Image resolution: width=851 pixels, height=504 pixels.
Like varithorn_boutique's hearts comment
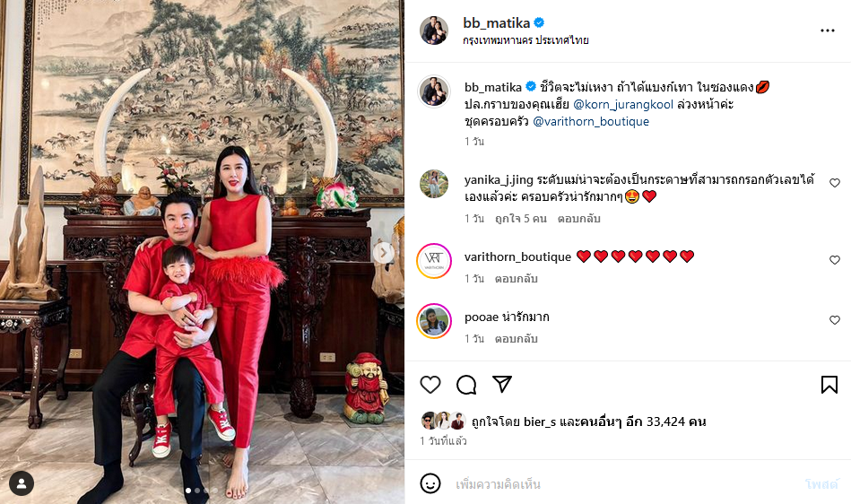(x=835, y=260)
